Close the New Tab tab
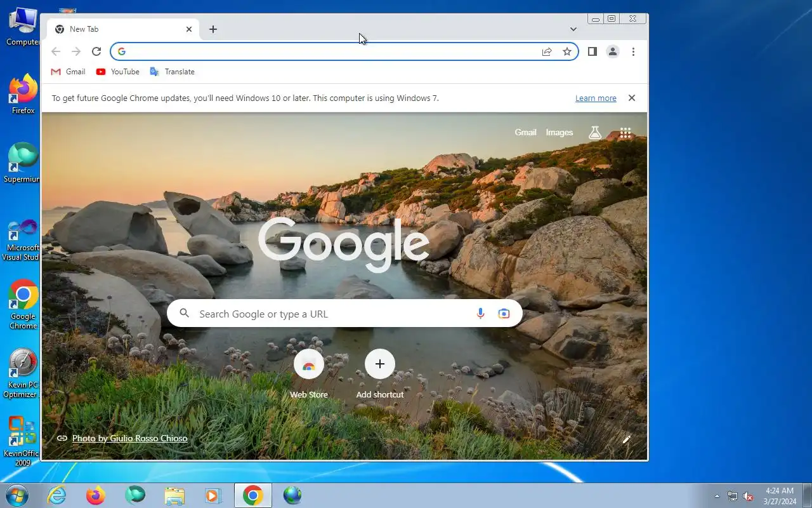The height and width of the screenshot is (508, 812). pos(189,29)
